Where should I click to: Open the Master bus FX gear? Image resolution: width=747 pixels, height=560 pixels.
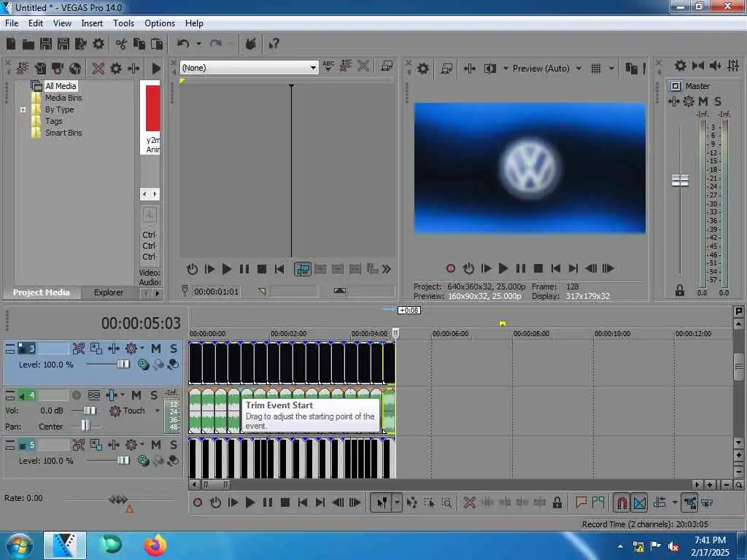(x=689, y=101)
